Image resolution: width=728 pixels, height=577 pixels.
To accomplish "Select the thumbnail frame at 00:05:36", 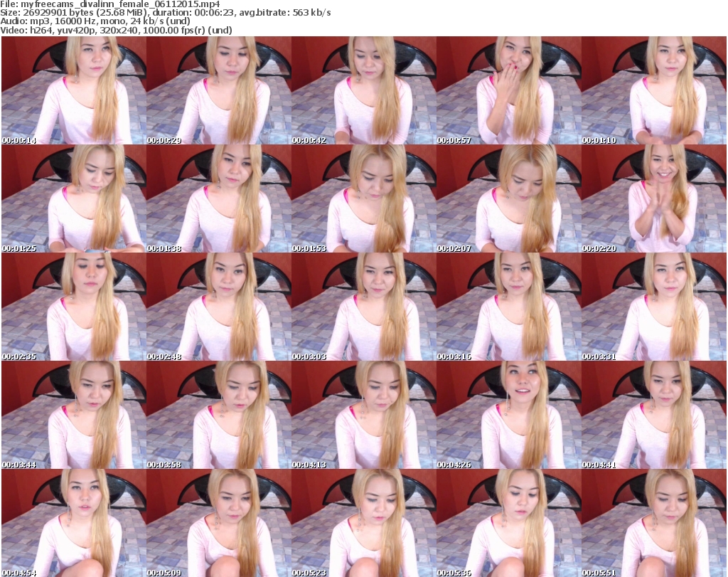I will click(509, 523).
